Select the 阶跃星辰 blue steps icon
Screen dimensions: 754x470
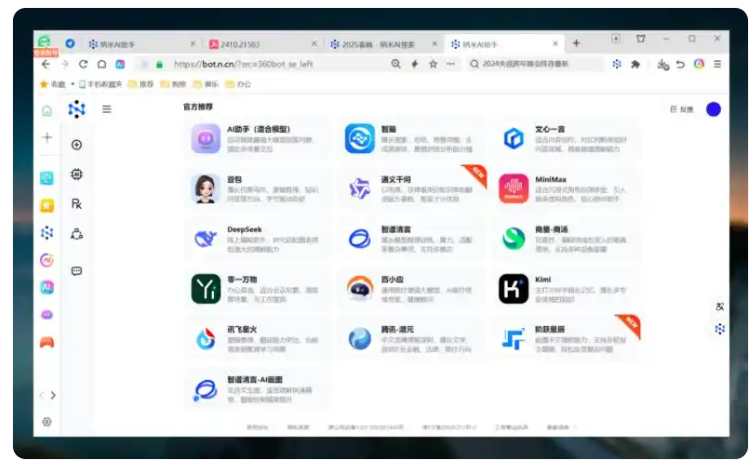[514, 339]
